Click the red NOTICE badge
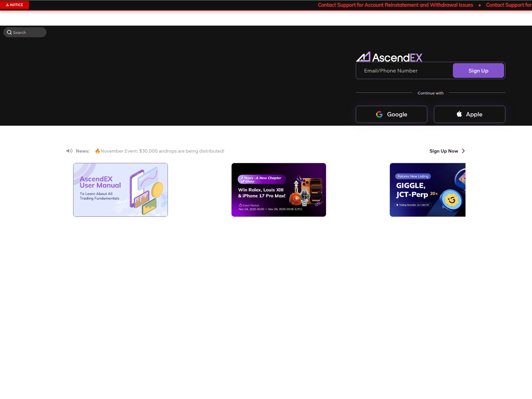532x399 pixels. pos(15,5)
